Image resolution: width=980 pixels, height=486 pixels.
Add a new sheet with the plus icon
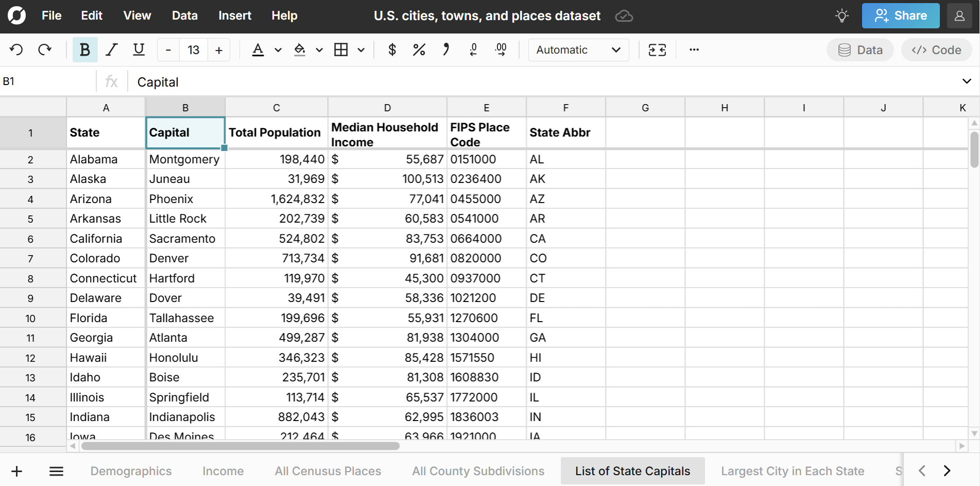click(16, 471)
